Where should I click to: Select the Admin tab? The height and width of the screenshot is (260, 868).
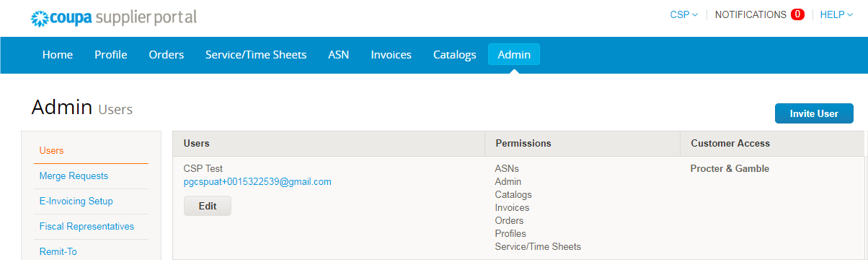click(514, 55)
